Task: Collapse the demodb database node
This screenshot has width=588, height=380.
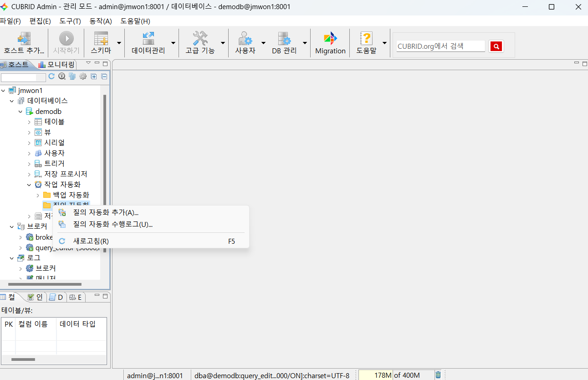Action: [x=20, y=112]
